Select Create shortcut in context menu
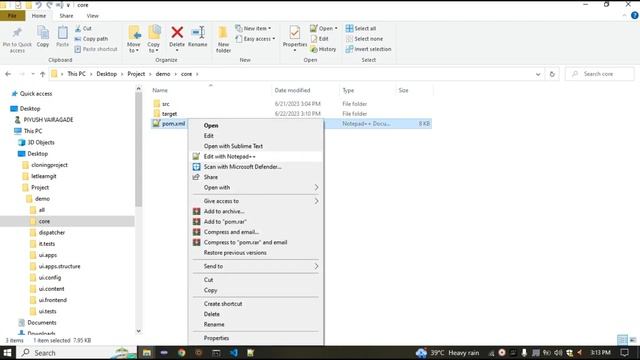This screenshot has height=360, width=640. (256, 304)
